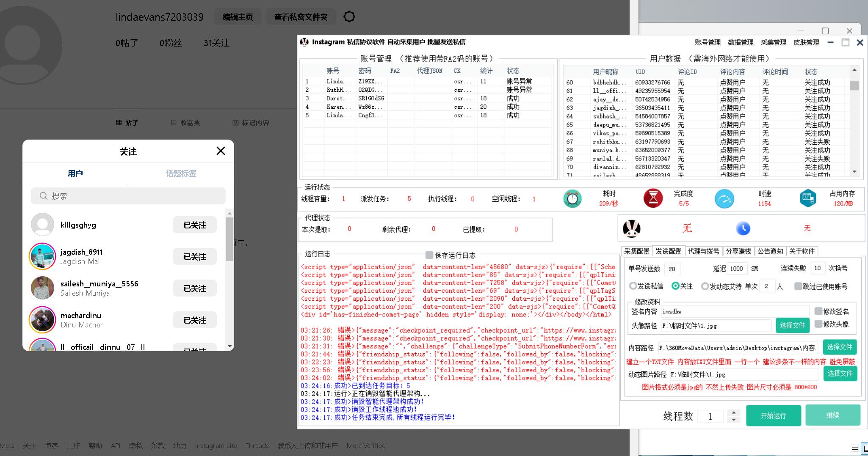This screenshot has width=868, height=456.
Task: Click the jagdish_8911 profile avatar
Action: pyautogui.click(x=42, y=256)
